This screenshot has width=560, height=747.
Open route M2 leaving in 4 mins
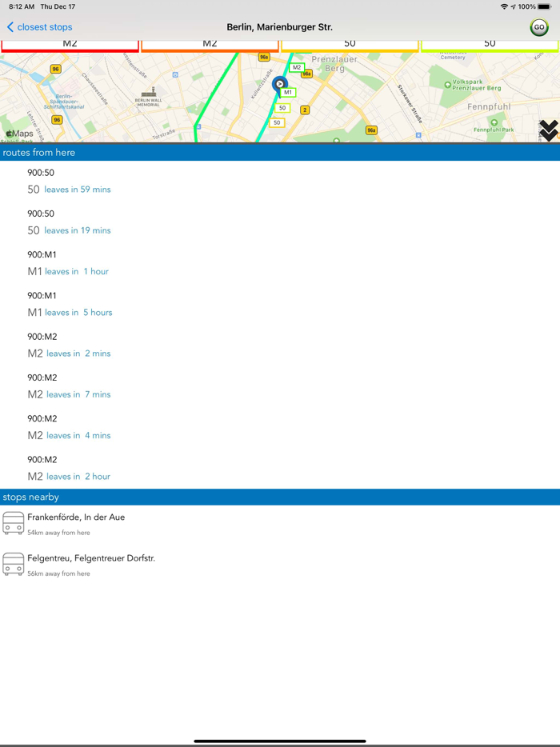click(280, 427)
